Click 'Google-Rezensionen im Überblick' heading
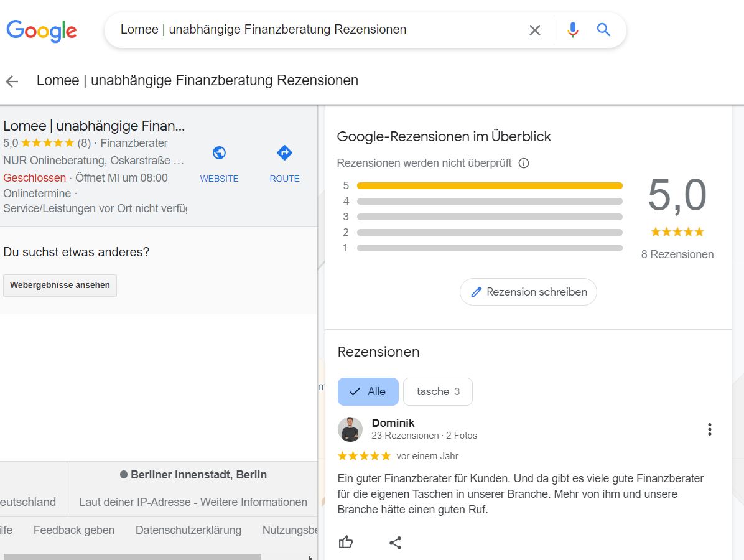744x560 pixels. click(444, 137)
